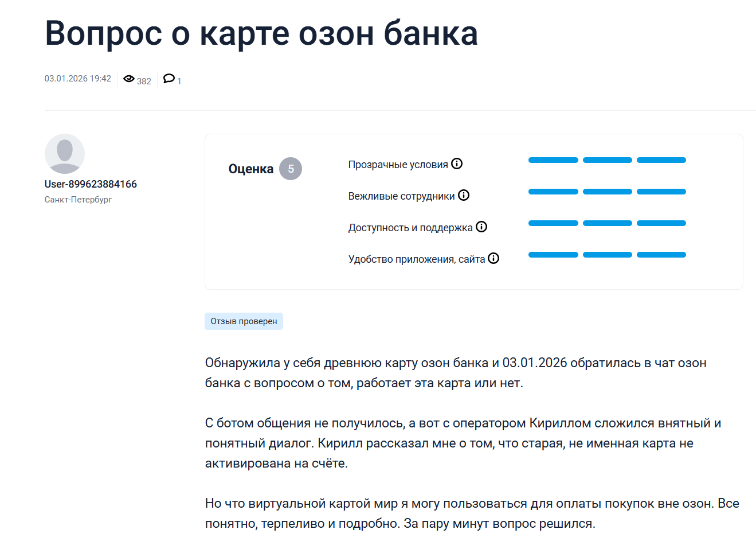Click the Вежливые сотрудники rating bar

pos(607,192)
